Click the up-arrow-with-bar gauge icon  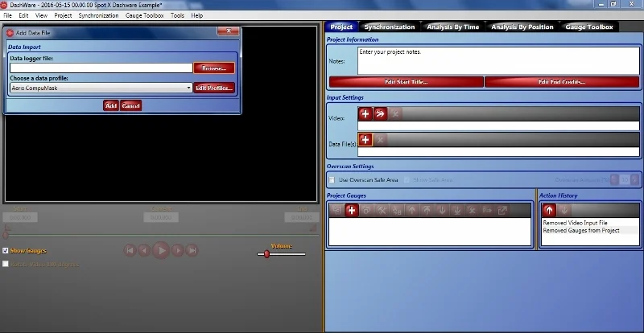click(x=427, y=210)
